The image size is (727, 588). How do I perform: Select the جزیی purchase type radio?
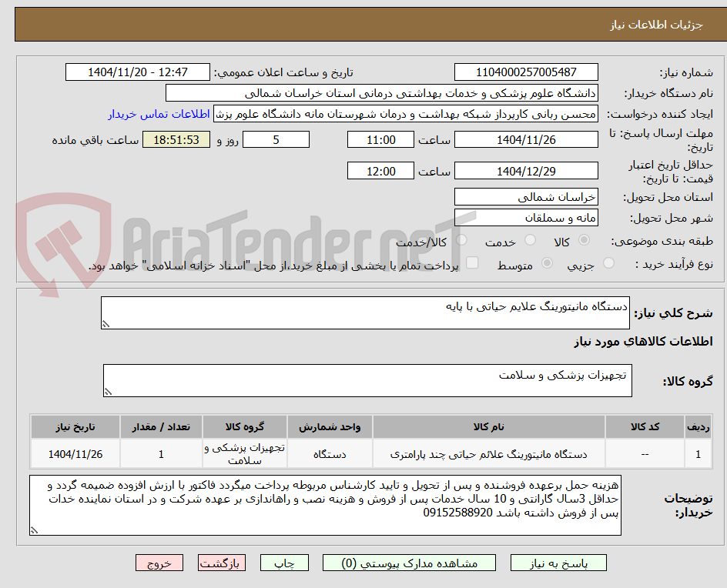(x=608, y=263)
